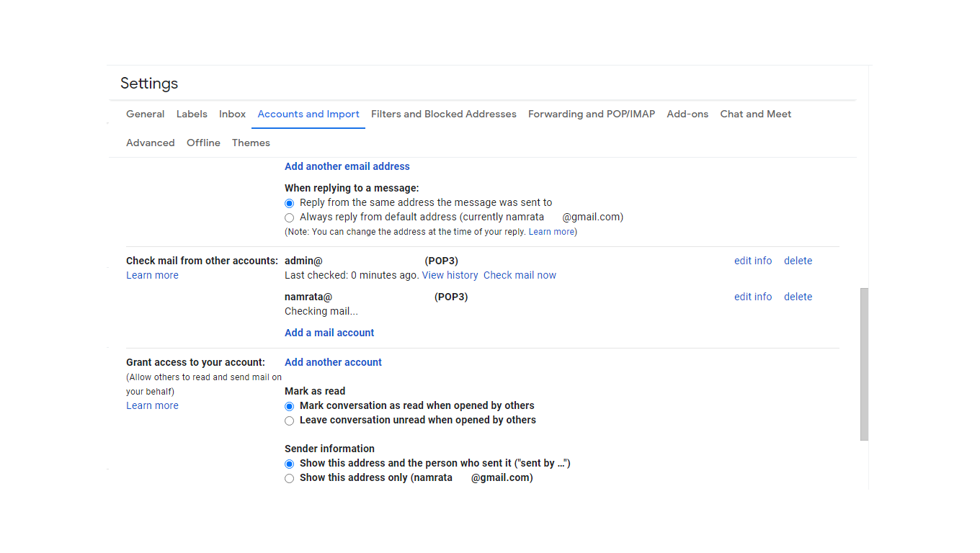
Task: Open the Chat and Meet tab
Action: (755, 114)
